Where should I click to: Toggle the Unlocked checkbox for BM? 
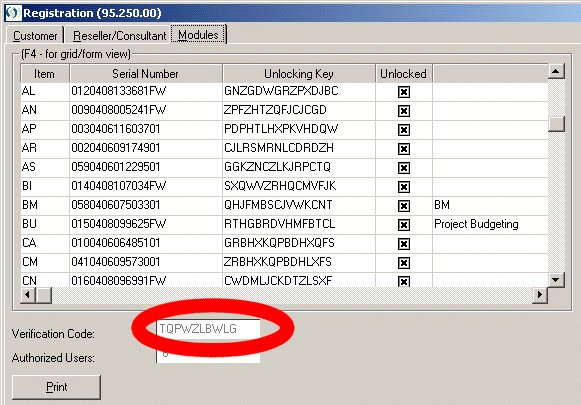coord(404,206)
